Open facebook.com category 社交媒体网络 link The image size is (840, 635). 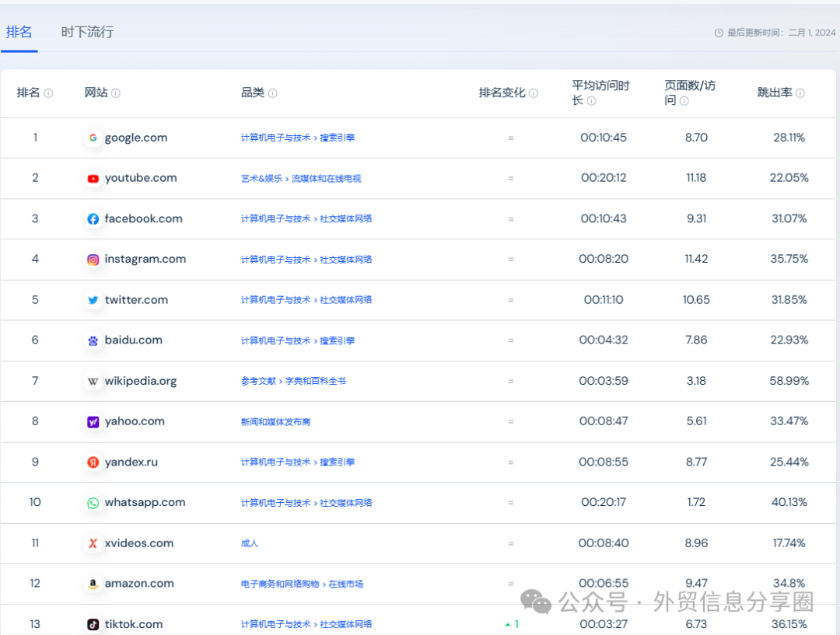345,218
